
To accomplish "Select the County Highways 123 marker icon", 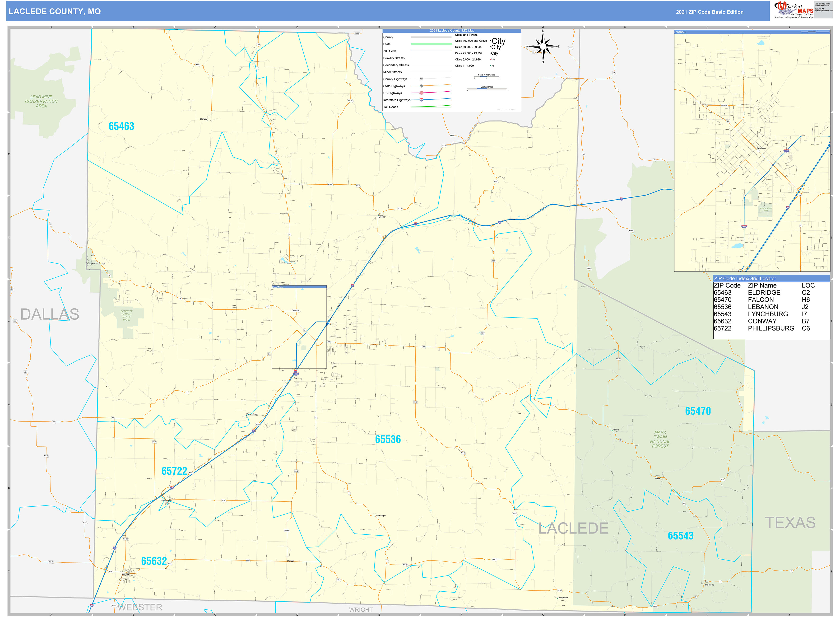I will pyautogui.click(x=422, y=79).
